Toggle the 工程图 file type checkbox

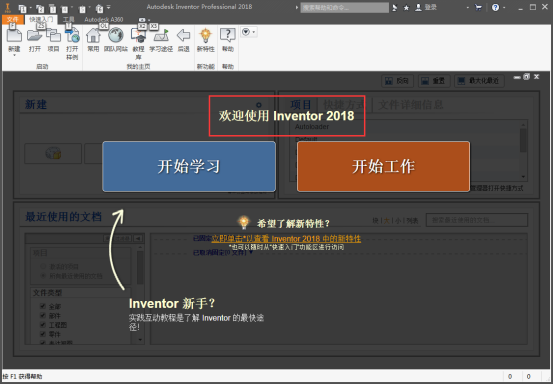tap(43, 325)
